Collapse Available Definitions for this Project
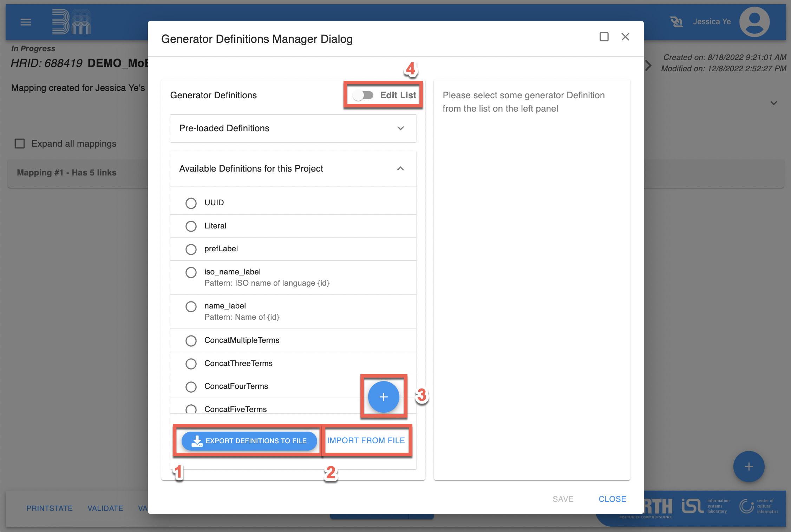 (400, 168)
